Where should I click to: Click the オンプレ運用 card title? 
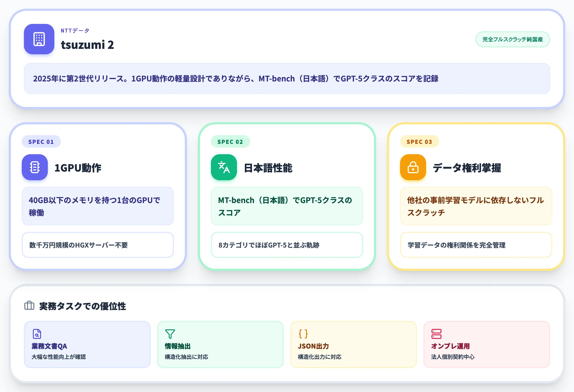click(450, 346)
